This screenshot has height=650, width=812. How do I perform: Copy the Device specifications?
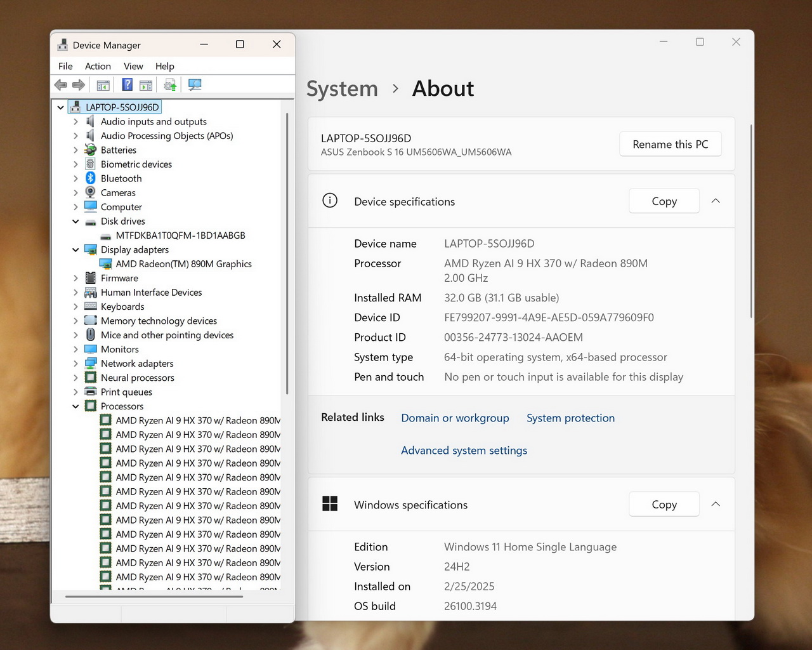(x=664, y=201)
